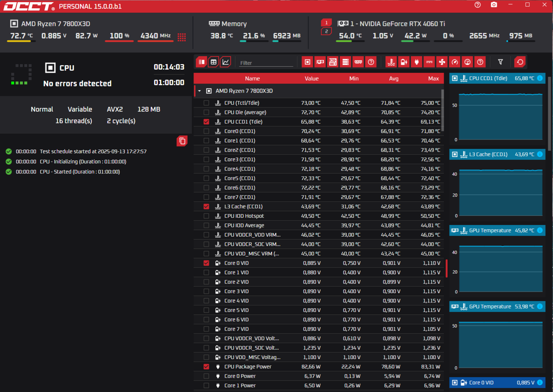Toggle the motherboard hardware filter icon
This screenshot has width=553, height=392.
click(x=333, y=62)
